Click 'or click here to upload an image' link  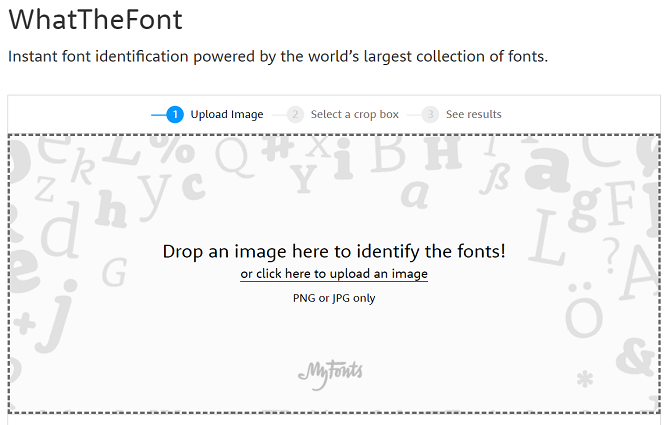(x=334, y=274)
